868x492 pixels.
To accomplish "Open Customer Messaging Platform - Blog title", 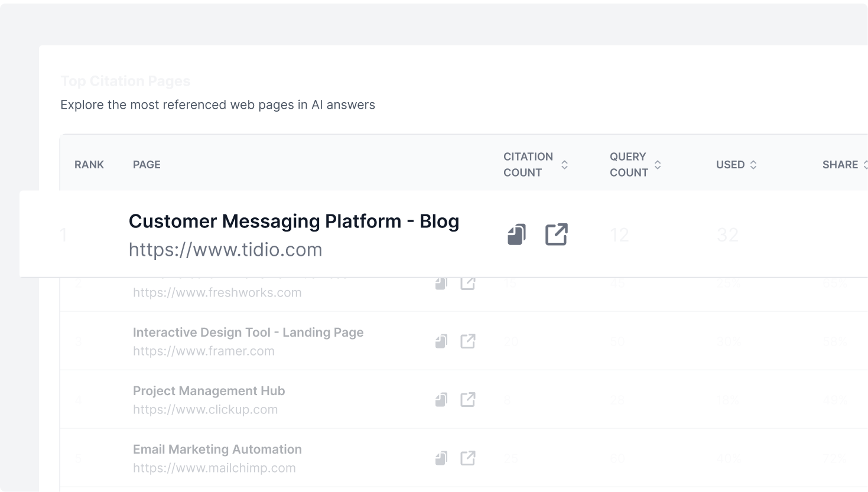I will 294,221.
